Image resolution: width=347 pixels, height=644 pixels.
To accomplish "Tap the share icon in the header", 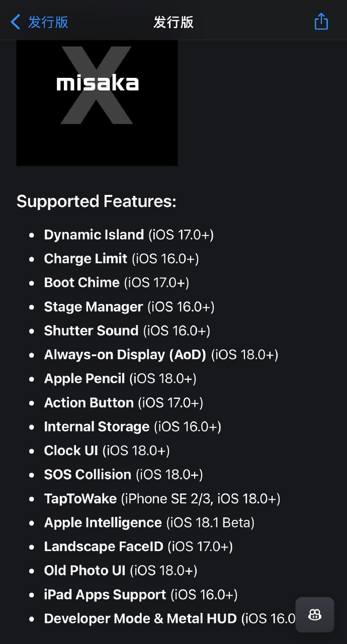I will 321,22.
